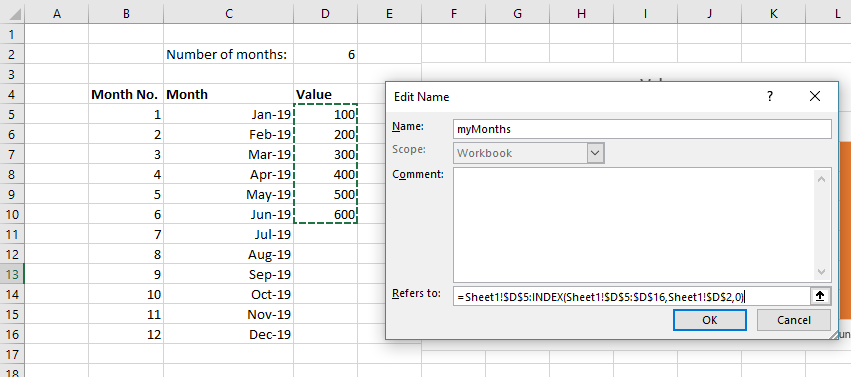Select the Jun-19 cell

click(228, 215)
